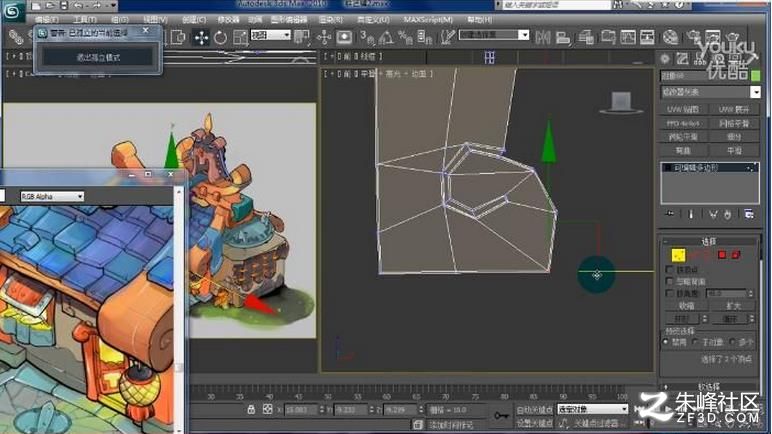Click the ViewCube in the front viewport
This screenshot has width=772, height=434.
point(620,103)
